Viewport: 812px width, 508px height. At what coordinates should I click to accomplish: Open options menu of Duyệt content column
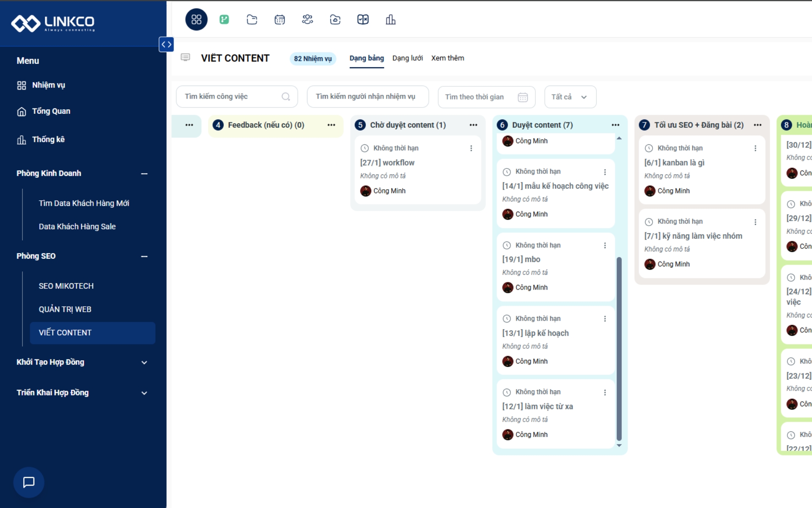(615, 125)
